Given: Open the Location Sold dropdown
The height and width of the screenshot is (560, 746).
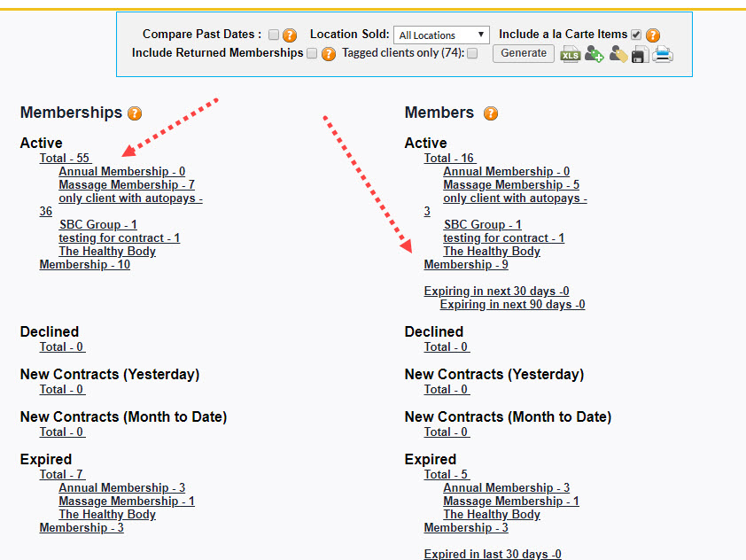Looking at the screenshot, I should coord(481,35).
